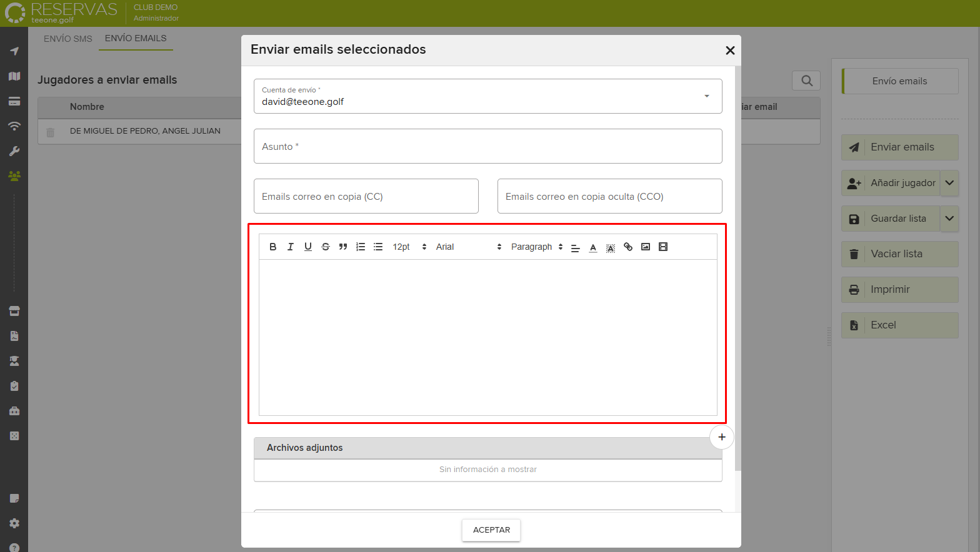
Task: Insert a numbered list
Action: point(361,247)
